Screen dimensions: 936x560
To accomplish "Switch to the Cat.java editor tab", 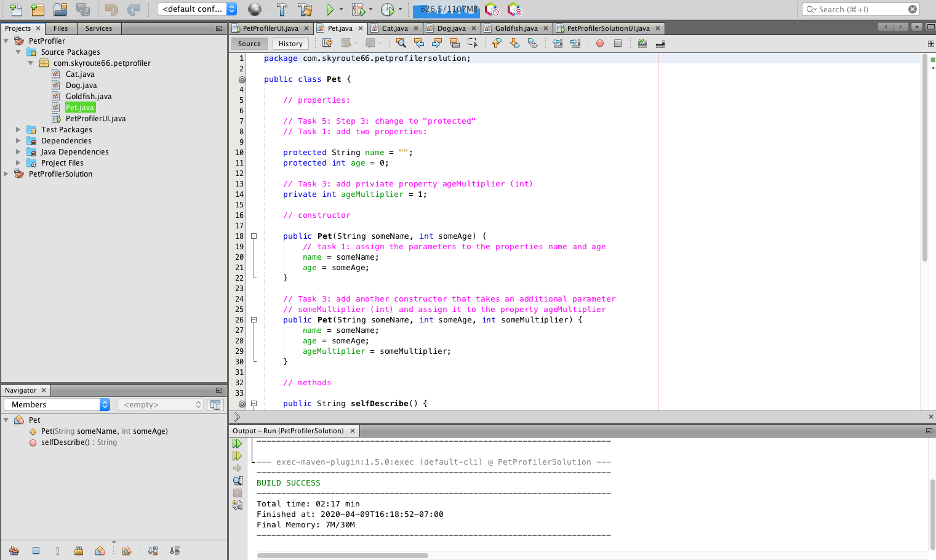I will 394,28.
